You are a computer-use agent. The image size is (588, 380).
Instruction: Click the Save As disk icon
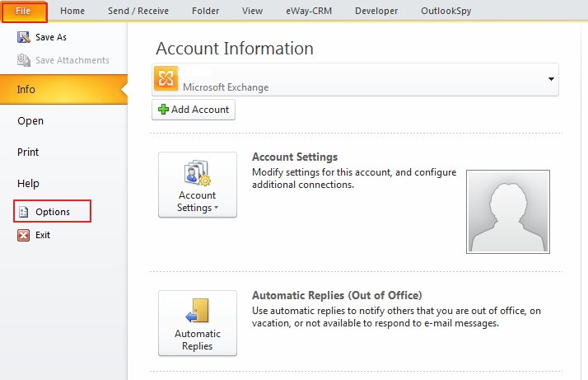(x=24, y=37)
